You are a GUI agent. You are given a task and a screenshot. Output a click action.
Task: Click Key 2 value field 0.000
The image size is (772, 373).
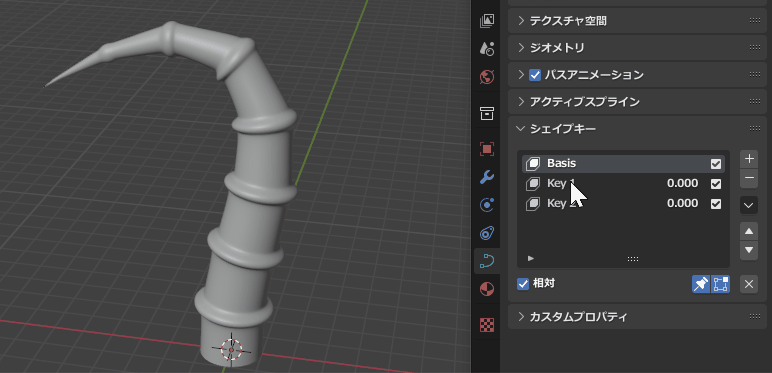682,203
